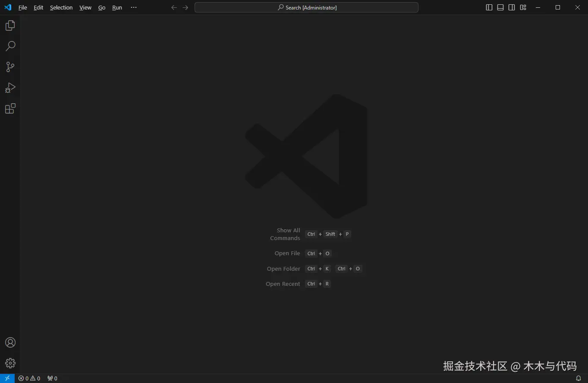Open the Manage gear icon
Screen dimensions: 588x383
[10, 363]
